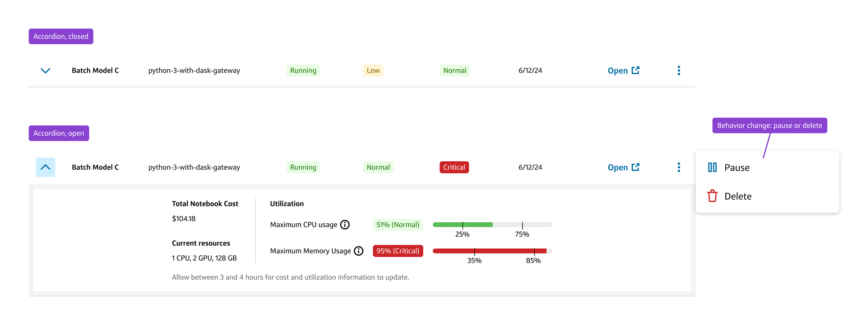Click the $104.18 total notebook cost value

184,219
